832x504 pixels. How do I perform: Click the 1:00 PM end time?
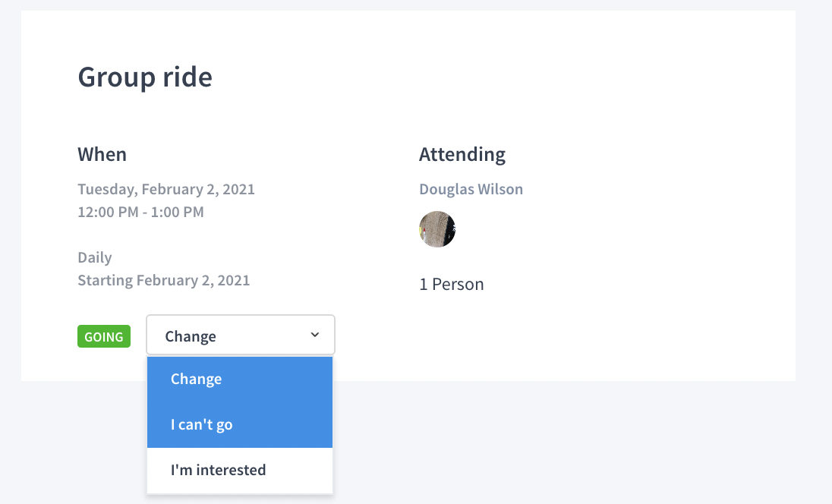pos(177,213)
